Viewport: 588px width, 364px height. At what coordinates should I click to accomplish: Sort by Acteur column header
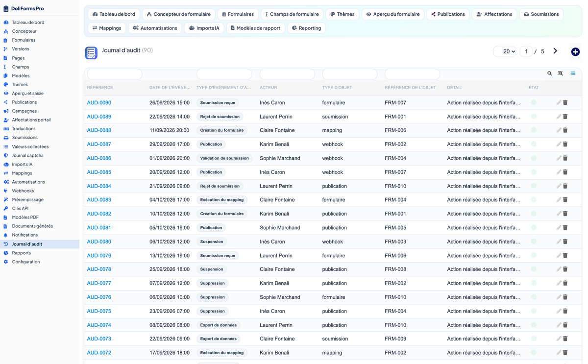(x=268, y=88)
